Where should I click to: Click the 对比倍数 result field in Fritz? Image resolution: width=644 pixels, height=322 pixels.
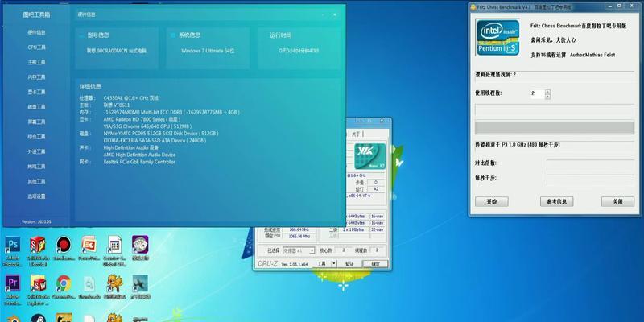click(591, 165)
